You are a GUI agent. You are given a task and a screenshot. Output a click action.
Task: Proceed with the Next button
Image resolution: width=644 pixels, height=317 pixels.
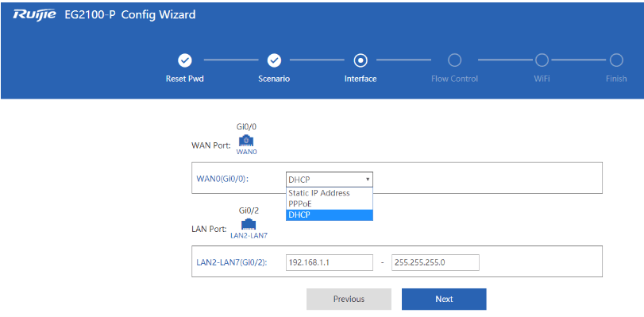pos(444,299)
